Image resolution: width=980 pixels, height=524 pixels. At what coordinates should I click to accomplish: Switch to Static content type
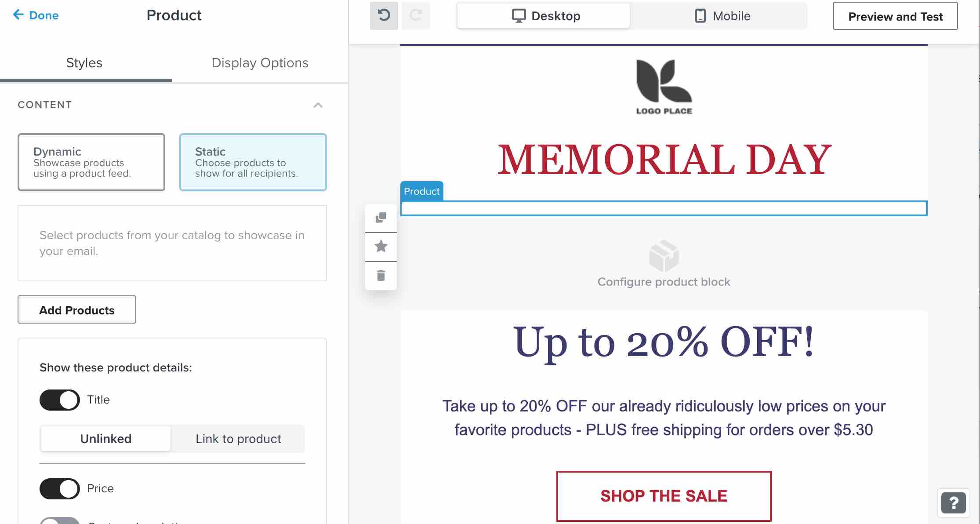pyautogui.click(x=253, y=161)
